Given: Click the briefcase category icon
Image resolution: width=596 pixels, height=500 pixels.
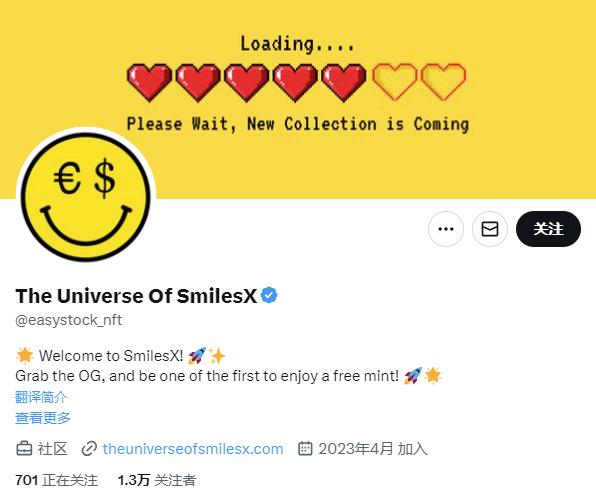Looking at the screenshot, I should click(x=24, y=449).
